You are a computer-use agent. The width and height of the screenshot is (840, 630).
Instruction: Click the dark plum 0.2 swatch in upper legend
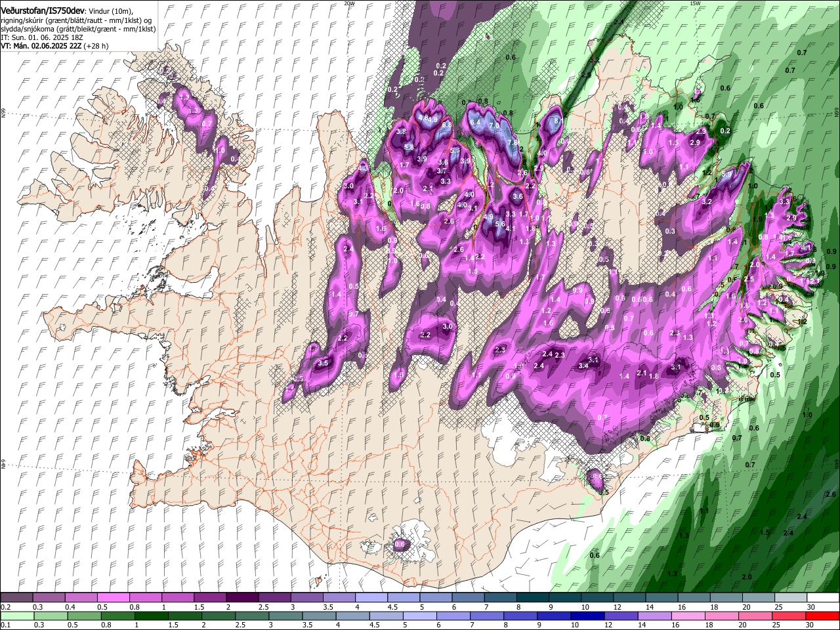tap(17, 598)
